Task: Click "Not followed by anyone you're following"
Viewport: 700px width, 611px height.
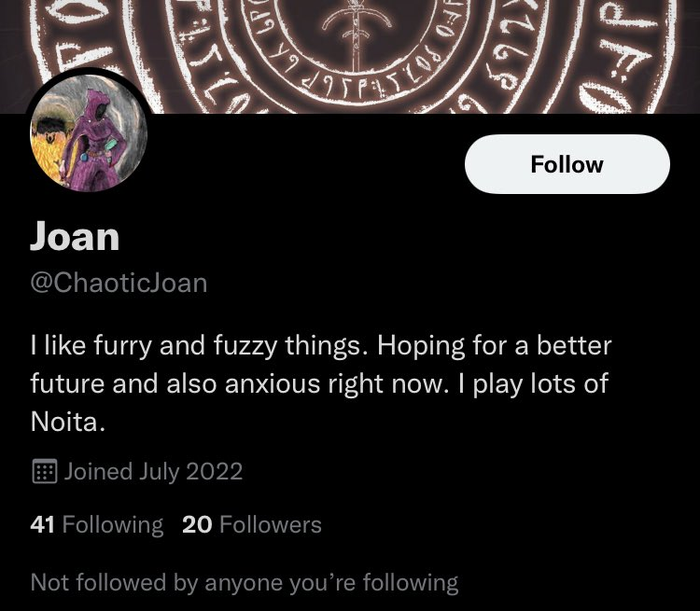Action: tap(245, 583)
